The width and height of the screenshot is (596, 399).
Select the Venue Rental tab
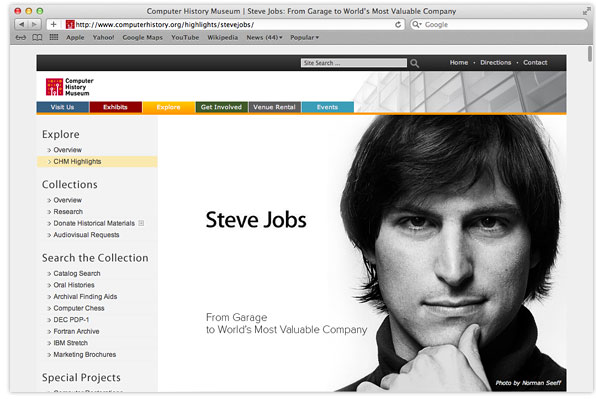(274, 107)
